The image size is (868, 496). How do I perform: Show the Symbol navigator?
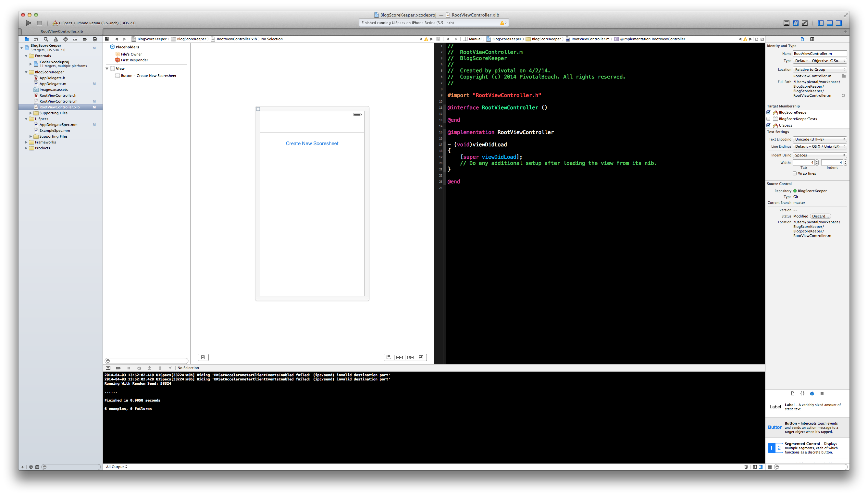(x=36, y=39)
